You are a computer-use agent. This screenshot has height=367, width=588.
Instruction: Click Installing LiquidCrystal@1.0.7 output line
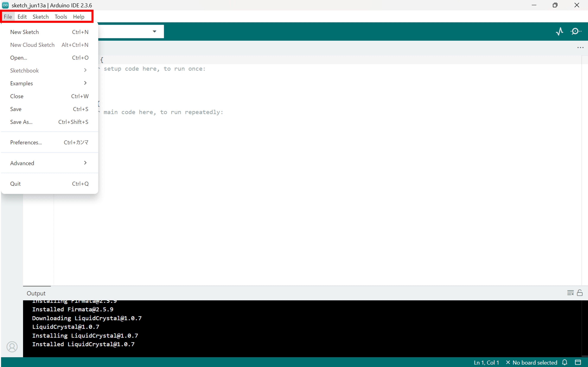point(85,336)
